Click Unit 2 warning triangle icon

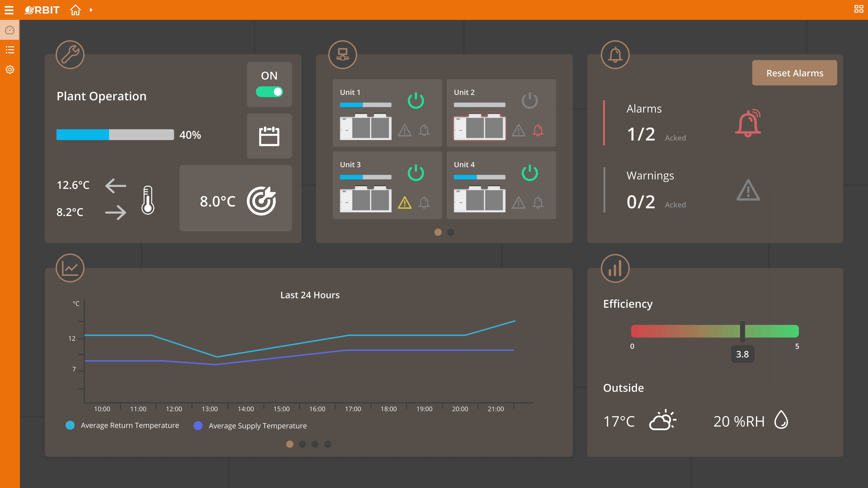tap(519, 130)
